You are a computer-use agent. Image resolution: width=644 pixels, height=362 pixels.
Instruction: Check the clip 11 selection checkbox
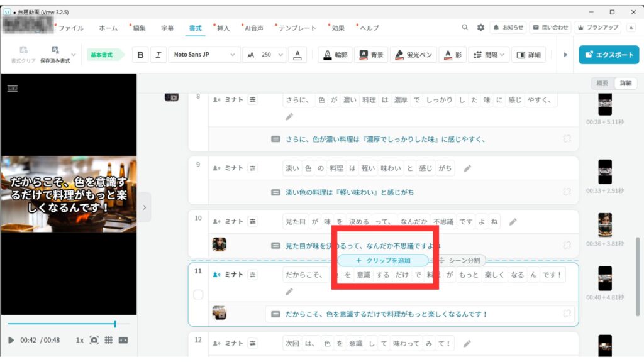pyautogui.click(x=198, y=294)
